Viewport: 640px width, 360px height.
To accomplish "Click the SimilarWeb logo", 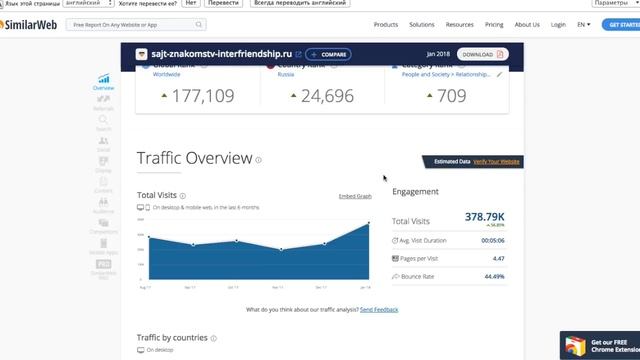I will (x=29, y=24).
